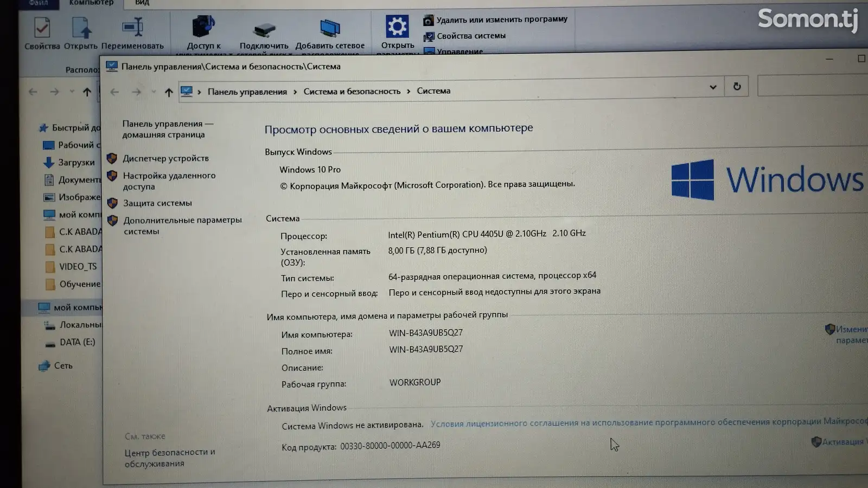Open Properties in Explorer ribbon
Image resolution: width=868 pixels, height=488 pixels.
(42, 34)
